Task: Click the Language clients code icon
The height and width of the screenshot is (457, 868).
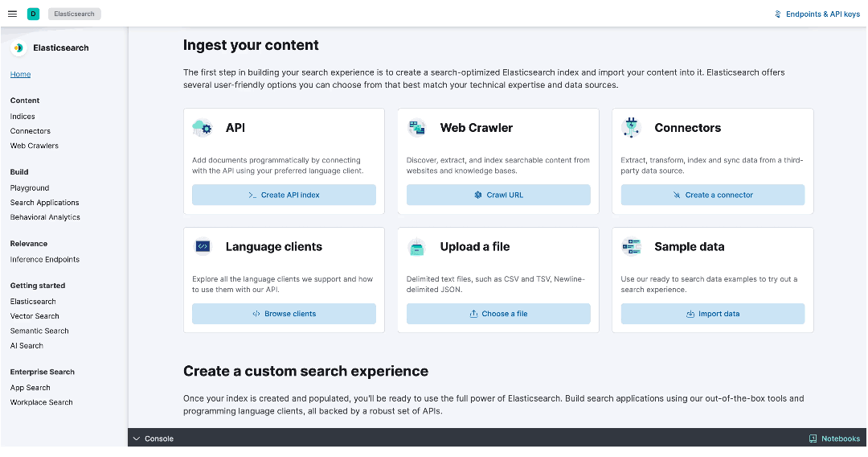Action: coord(203,246)
